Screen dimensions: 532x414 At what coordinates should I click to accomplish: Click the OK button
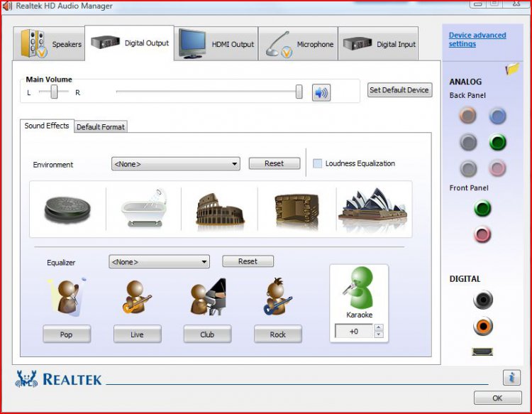coord(498,398)
